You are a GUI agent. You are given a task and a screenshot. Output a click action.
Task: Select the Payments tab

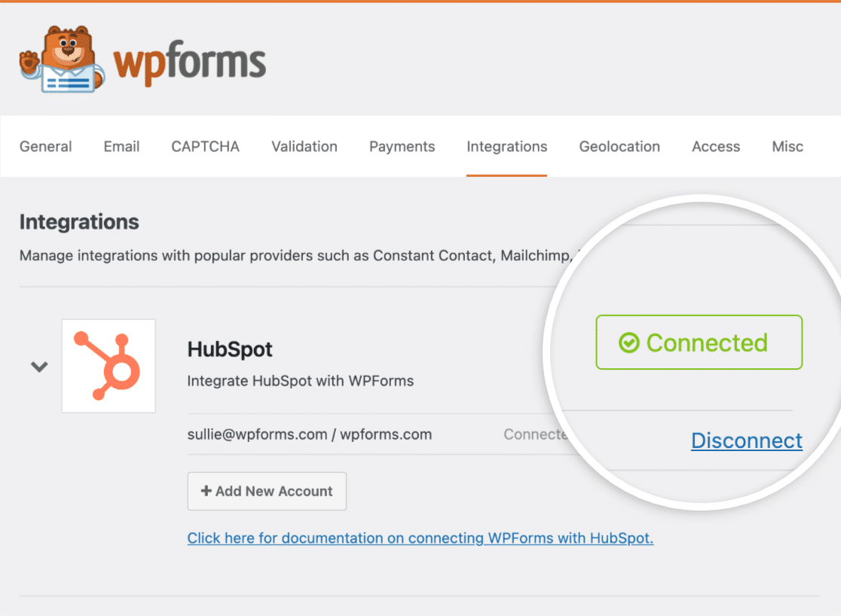[x=402, y=147]
